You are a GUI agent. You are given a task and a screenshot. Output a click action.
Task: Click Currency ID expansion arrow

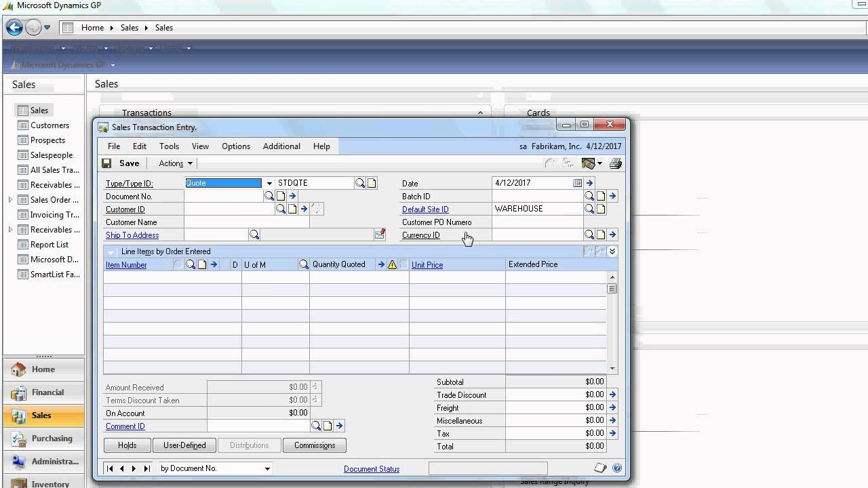(x=612, y=235)
